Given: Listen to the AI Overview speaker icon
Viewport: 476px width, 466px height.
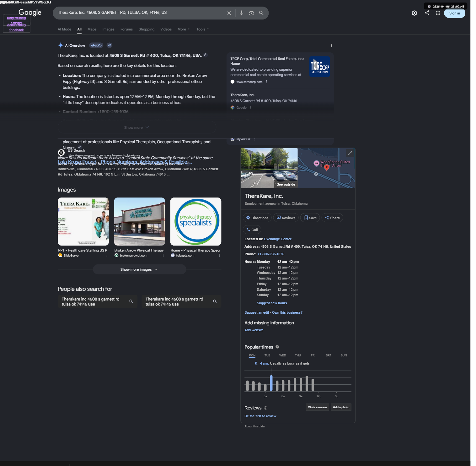Looking at the screenshot, I should click(x=109, y=45).
